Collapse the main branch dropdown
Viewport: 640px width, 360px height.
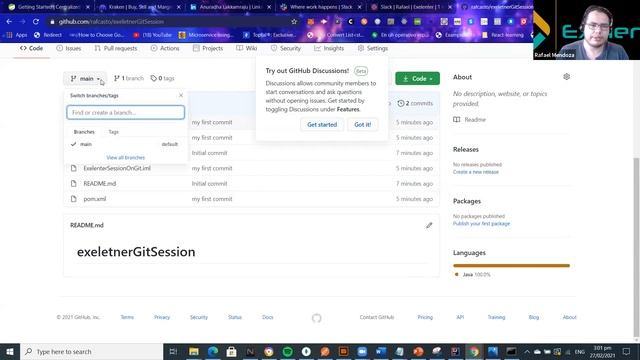pyautogui.click(x=85, y=78)
